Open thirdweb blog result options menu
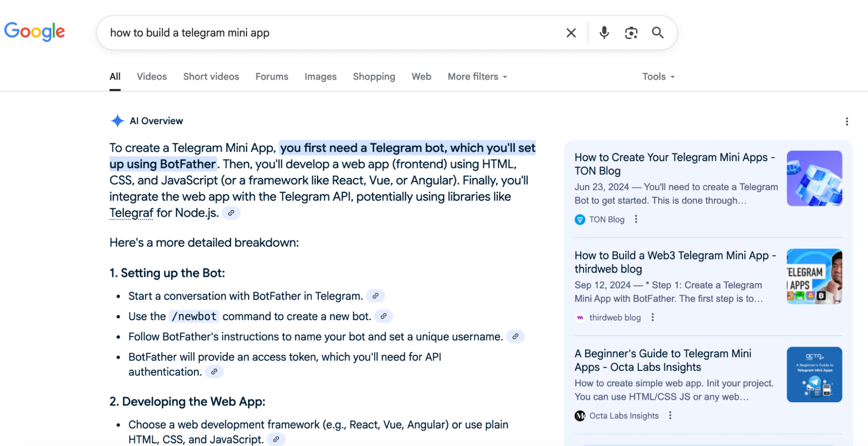 [652, 318]
